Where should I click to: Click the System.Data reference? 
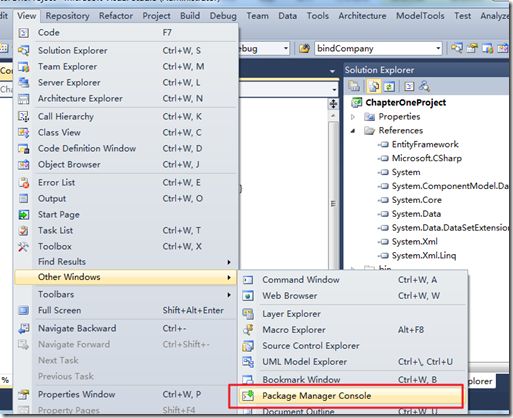click(x=416, y=214)
